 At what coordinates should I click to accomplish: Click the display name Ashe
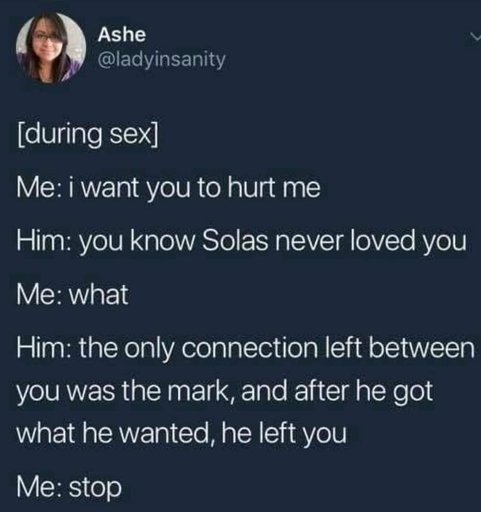pos(122,35)
